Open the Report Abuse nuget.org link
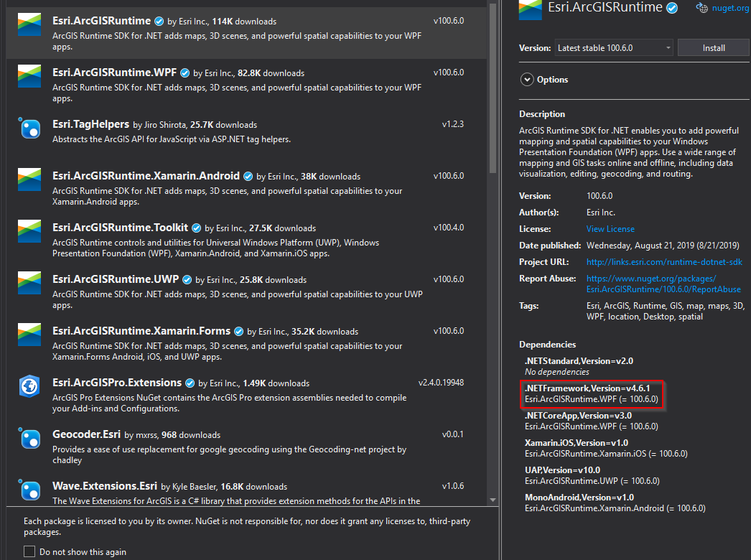Image resolution: width=751 pixels, height=560 pixels. pos(663,284)
